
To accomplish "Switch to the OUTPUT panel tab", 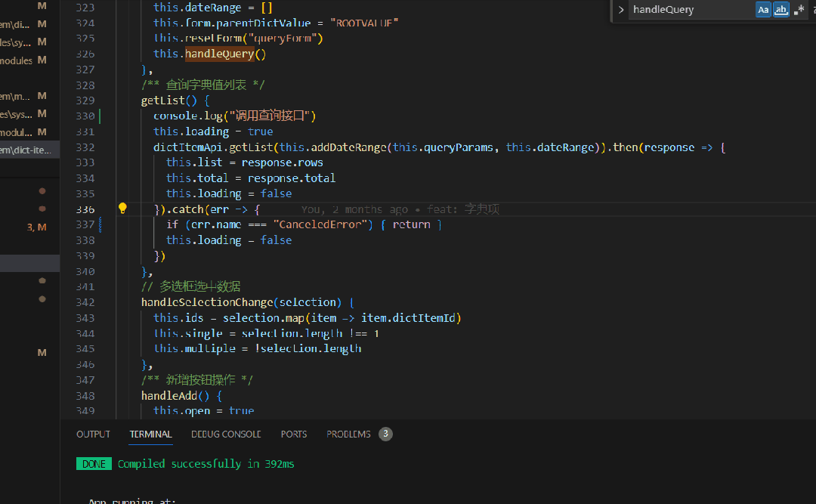I will [93, 434].
